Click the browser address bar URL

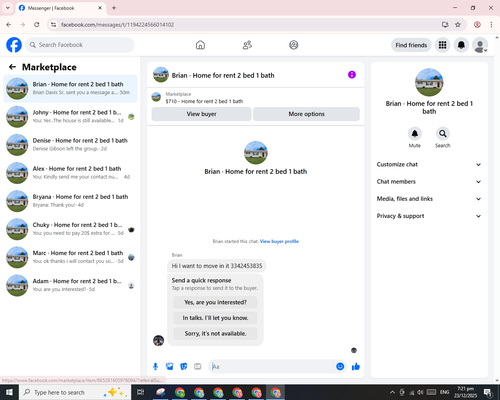point(117,25)
